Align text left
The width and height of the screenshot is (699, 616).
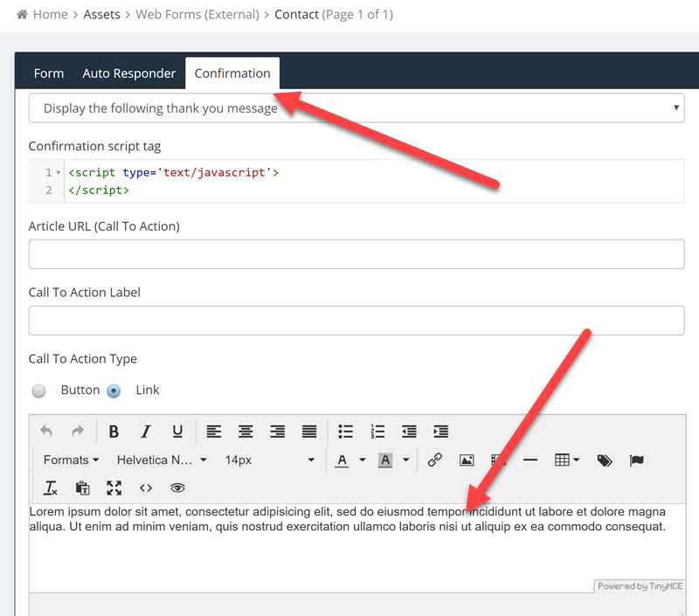(213, 431)
